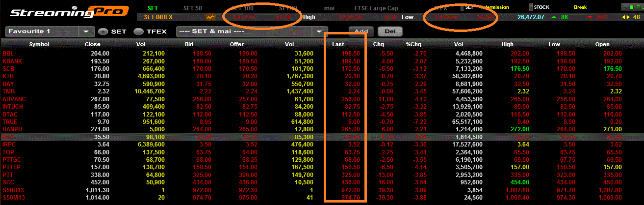Click KTB total volume 58,302,600
The height and width of the screenshot is (205, 644).
[x=466, y=76]
